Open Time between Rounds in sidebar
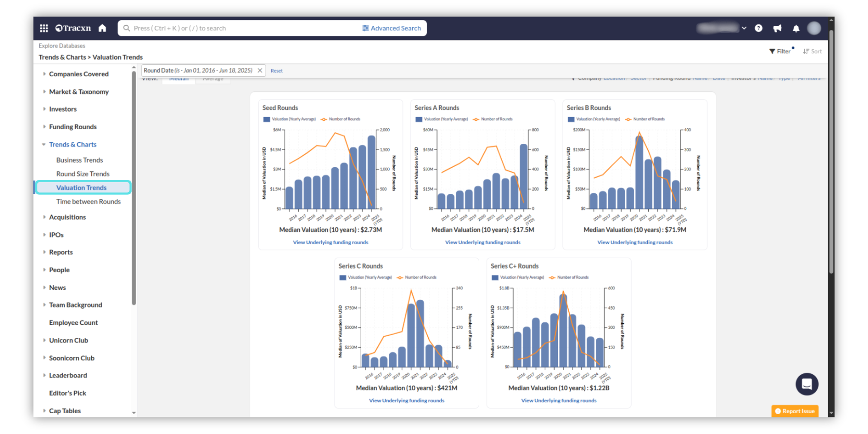The height and width of the screenshot is (434, 868). tap(88, 202)
